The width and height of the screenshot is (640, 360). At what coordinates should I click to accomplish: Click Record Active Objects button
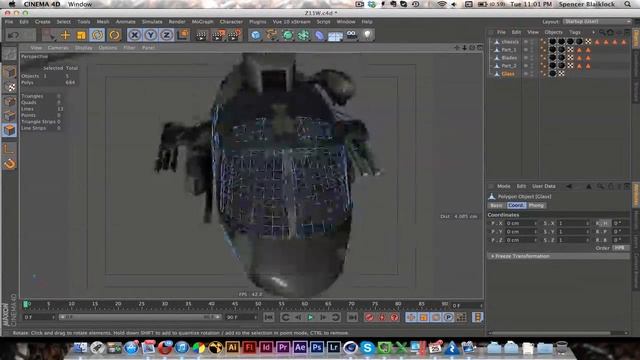[369, 317]
